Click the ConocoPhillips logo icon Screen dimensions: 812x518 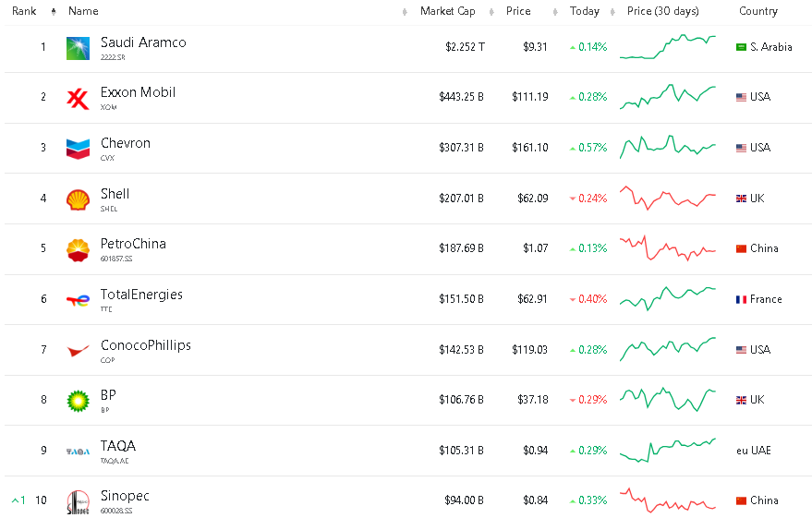[78, 350]
